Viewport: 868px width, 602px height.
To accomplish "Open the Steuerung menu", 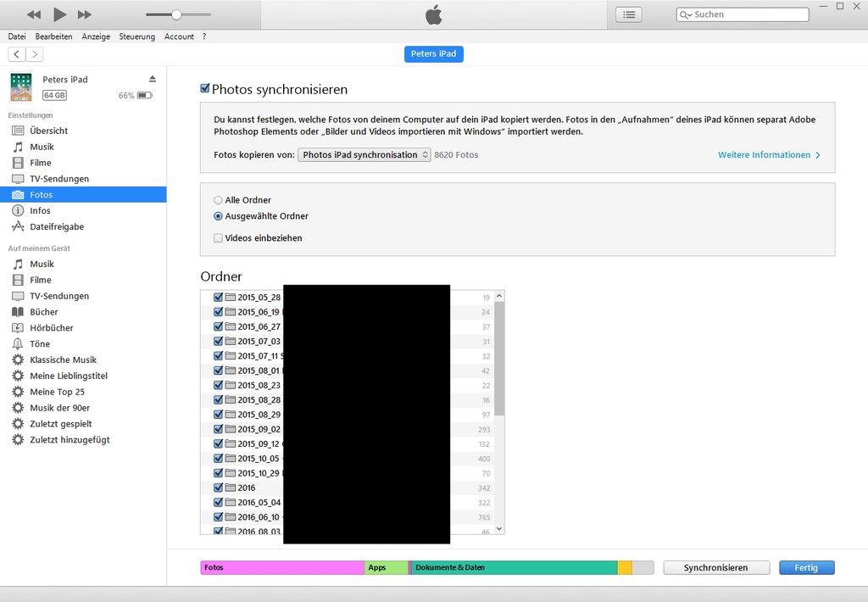I will click(x=136, y=36).
